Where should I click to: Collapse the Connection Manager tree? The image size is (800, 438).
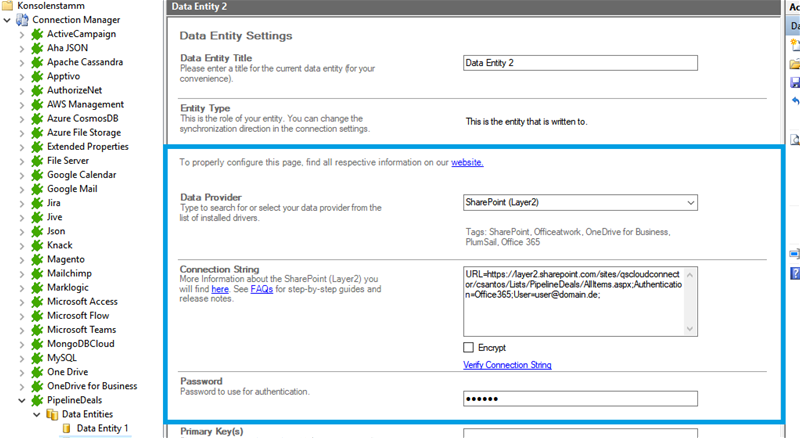click(x=8, y=20)
